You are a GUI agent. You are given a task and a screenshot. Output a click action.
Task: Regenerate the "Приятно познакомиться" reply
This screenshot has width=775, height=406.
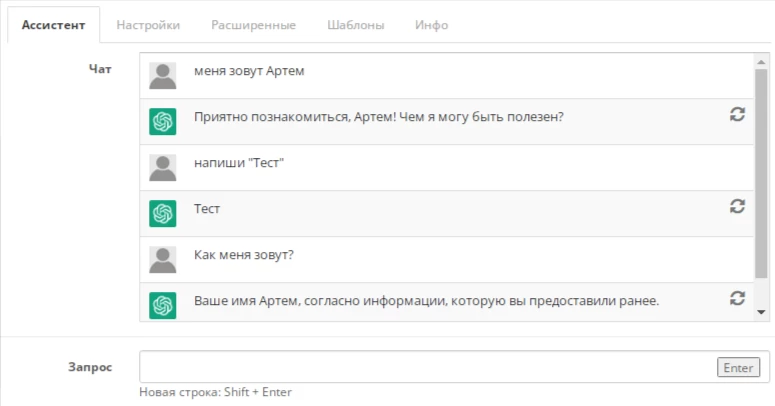pyautogui.click(x=737, y=115)
